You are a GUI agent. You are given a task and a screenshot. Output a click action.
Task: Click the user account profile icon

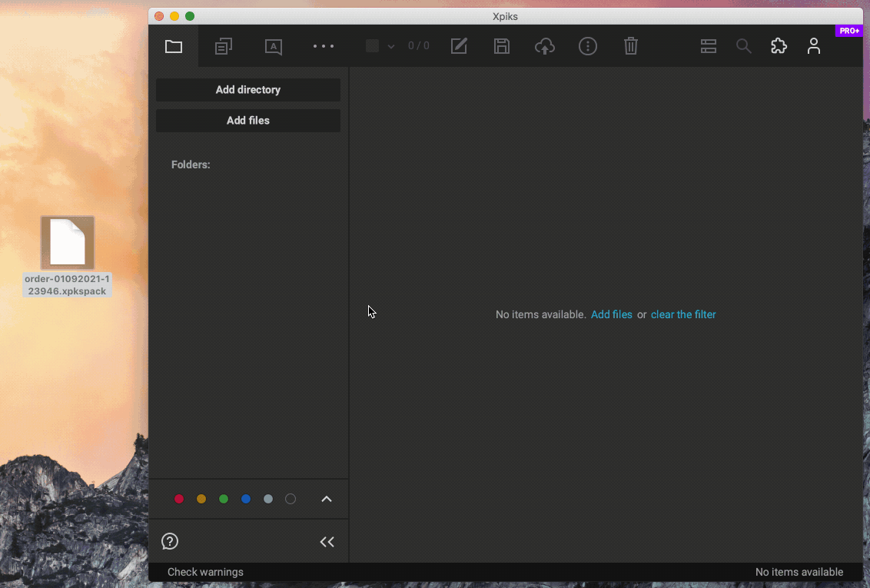point(814,46)
